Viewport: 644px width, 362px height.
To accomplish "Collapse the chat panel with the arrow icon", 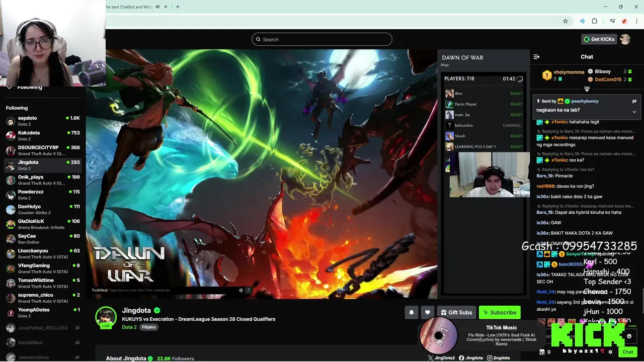I will (x=536, y=57).
